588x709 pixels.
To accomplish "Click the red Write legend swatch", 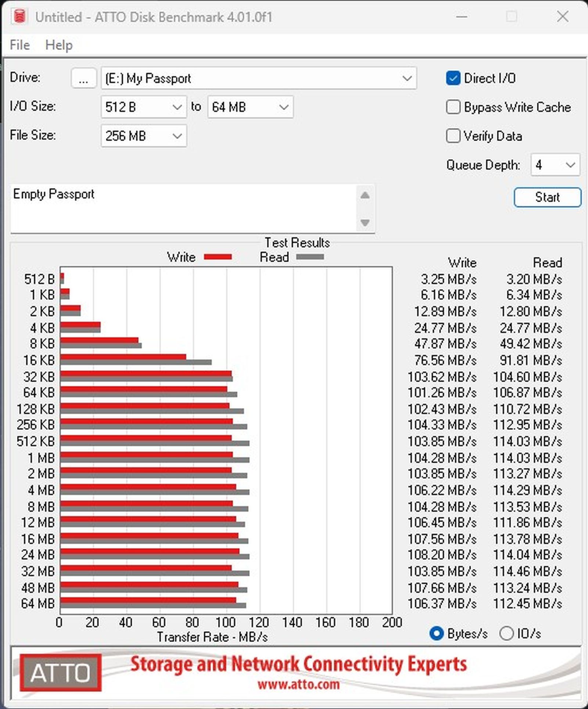I will point(218,257).
